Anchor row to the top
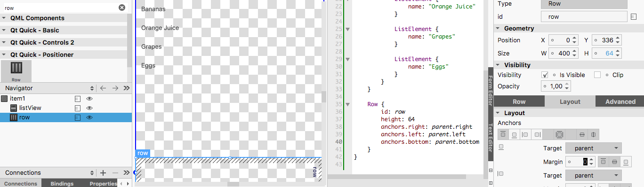This screenshot has width=644, height=187. pos(503,134)
